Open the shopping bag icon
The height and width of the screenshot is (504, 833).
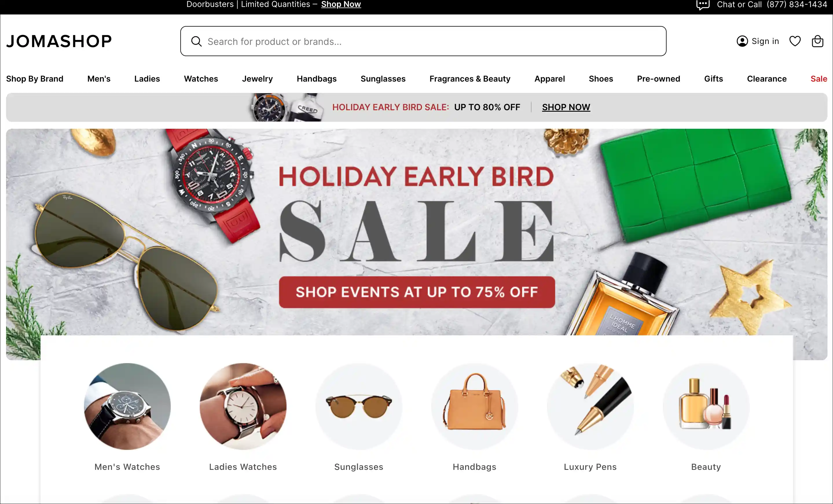(x=817, y=41)
